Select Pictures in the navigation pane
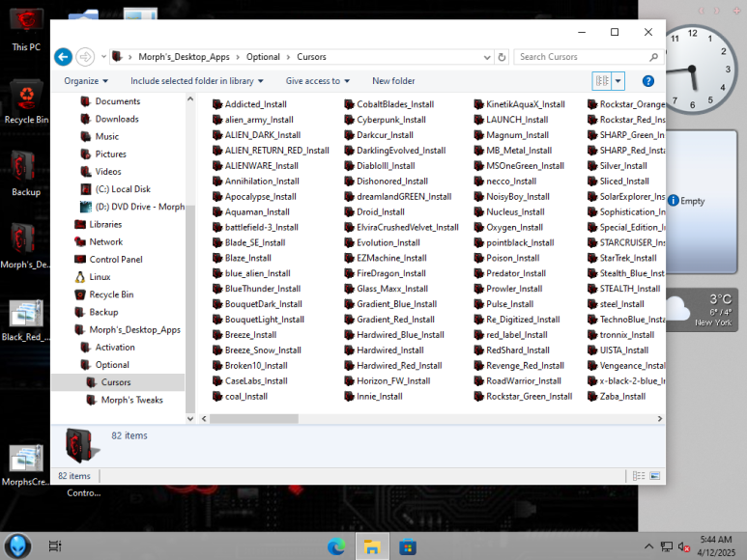This screenshot has width=747, height=560. pyautogui.click(x=110, y=154)
